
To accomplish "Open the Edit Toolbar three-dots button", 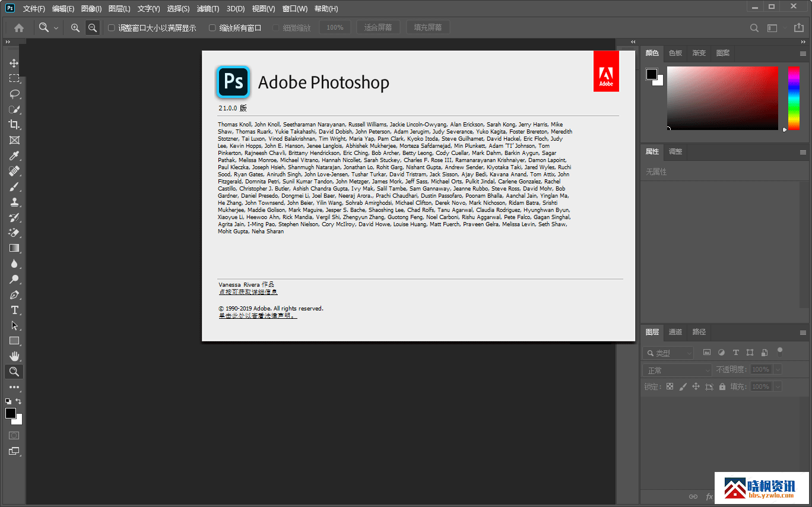I will click(x=14, y=387).
